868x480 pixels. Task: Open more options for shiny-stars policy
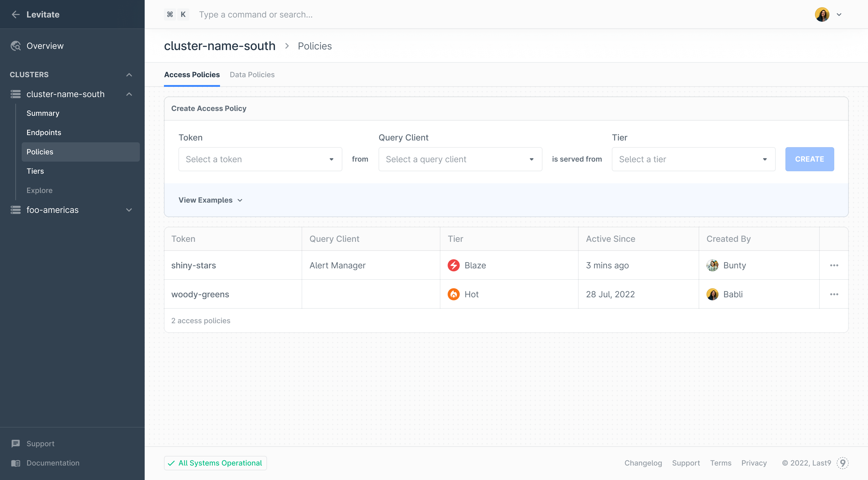point(834,265)
